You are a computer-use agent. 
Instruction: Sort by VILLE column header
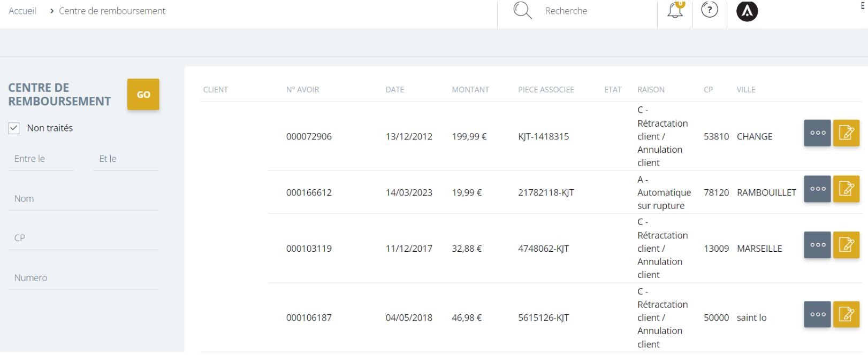click(x=746, y=90)
